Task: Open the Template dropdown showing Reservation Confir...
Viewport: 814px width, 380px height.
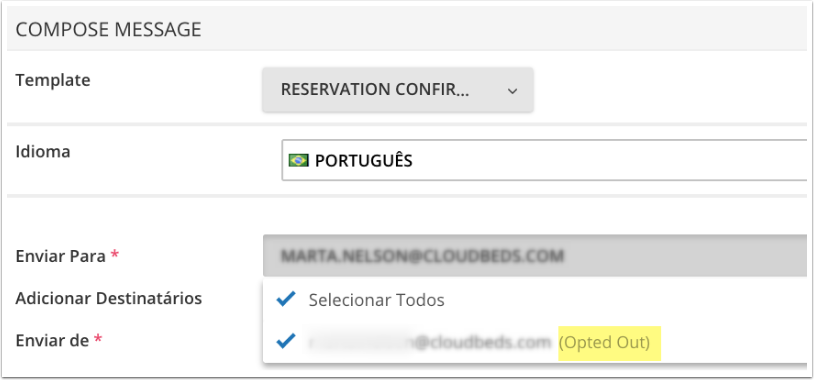Action: (398, 90)
